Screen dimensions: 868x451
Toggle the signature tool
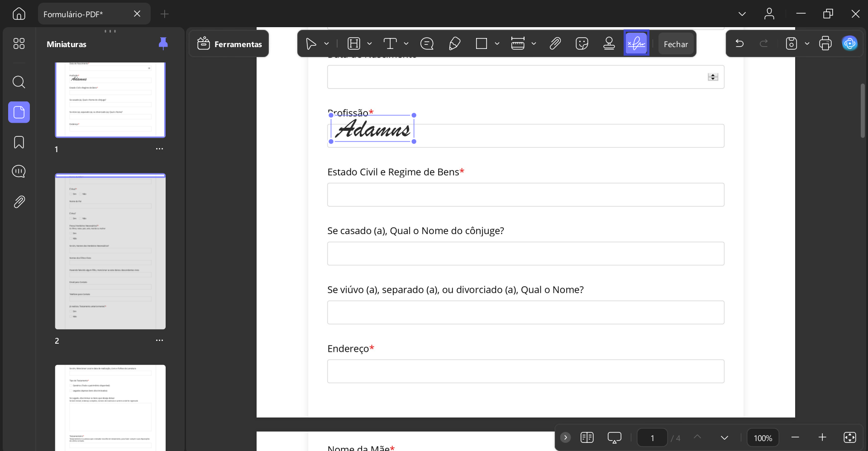coord(636,43)
